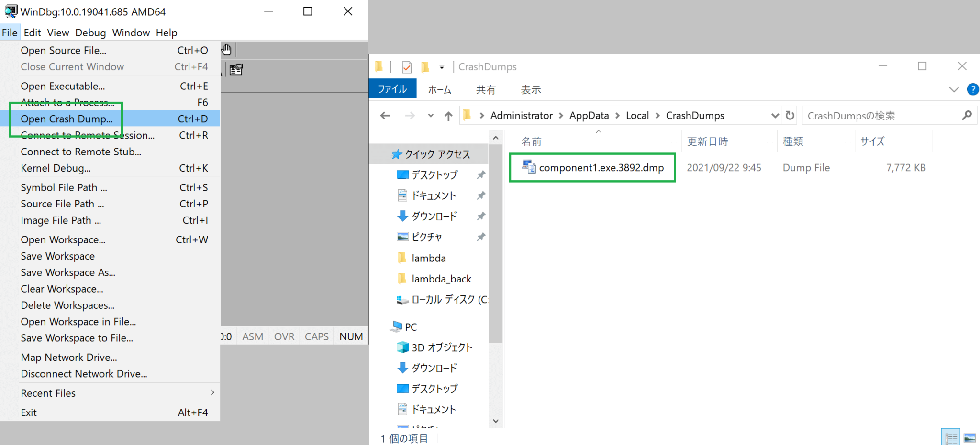Switch to the 表示 ribbon tab
This screenshot has width=980, height=445.
pyautogui.click(x=531, y=89)
